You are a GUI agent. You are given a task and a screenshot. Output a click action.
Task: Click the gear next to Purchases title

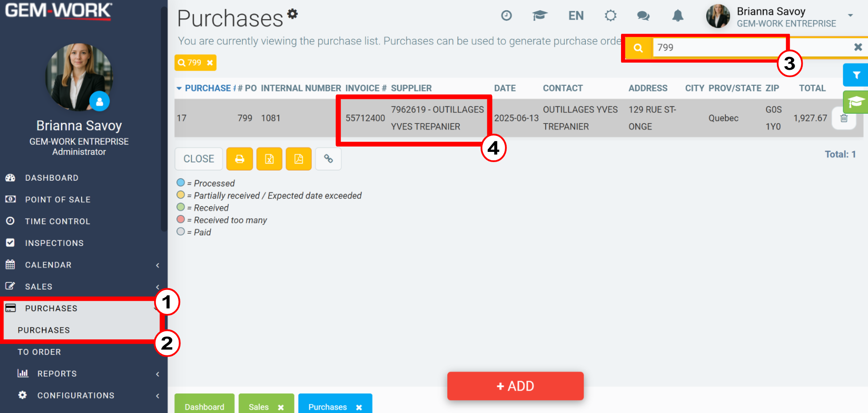coord(292,14)
